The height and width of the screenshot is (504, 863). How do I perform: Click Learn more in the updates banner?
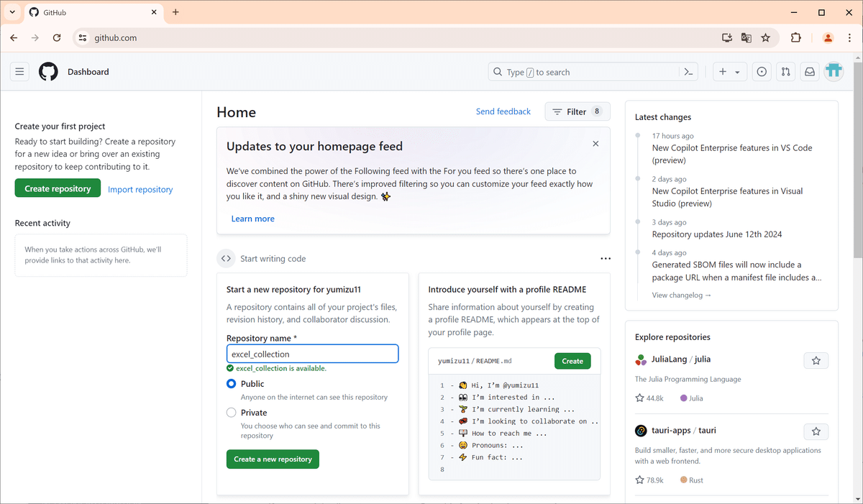pos(253,219)
